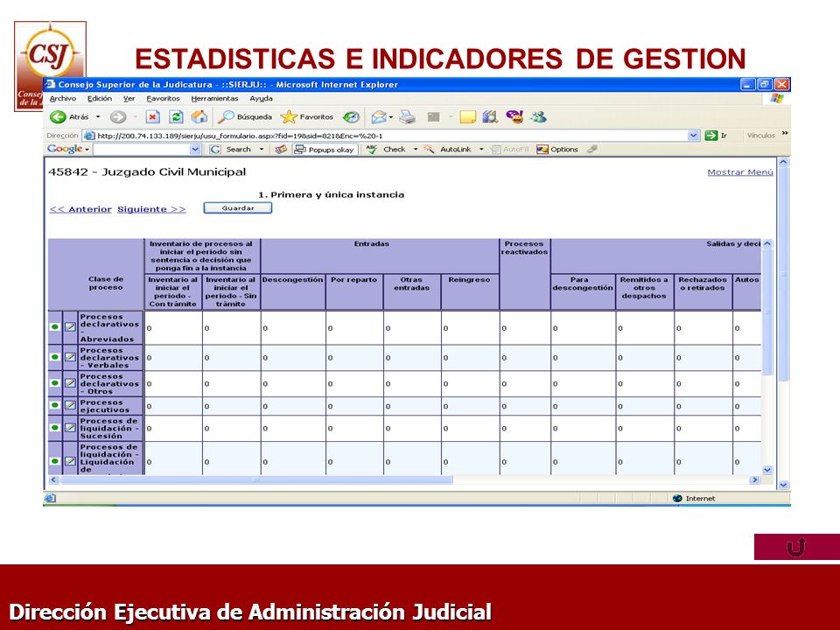Open the Favoritos star panel
Image resolution: width=840 pixels, height=630 pixels.
pos(307,116)
